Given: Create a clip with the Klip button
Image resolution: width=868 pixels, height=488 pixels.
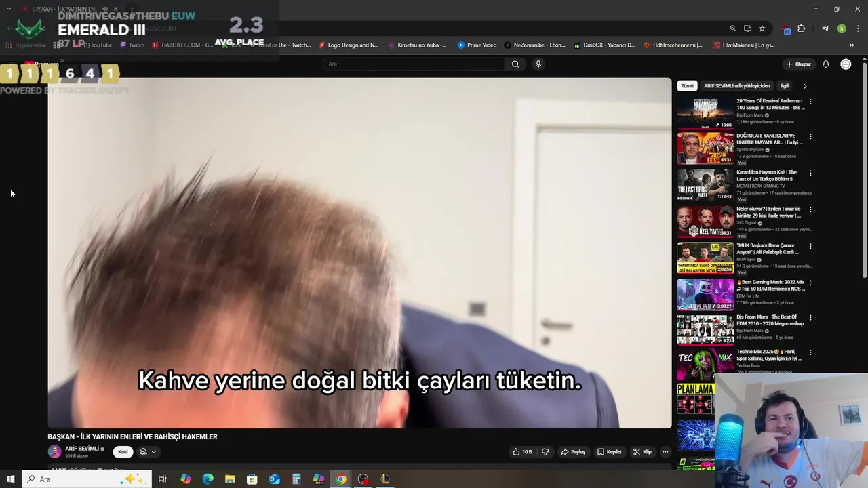Looking at the screenshot, I should coord(642,452).
